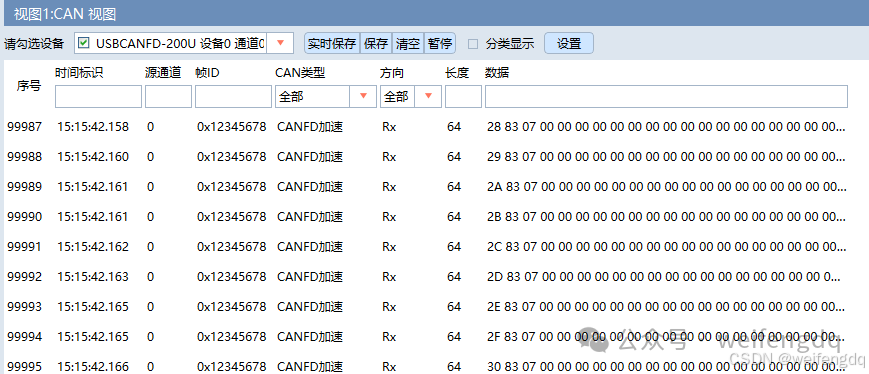Image resolution: width=869 pixels, height=374 pixels.
Task: Select row with sequence number 99987
Action: pyautogui.click(x=426, y=127)
